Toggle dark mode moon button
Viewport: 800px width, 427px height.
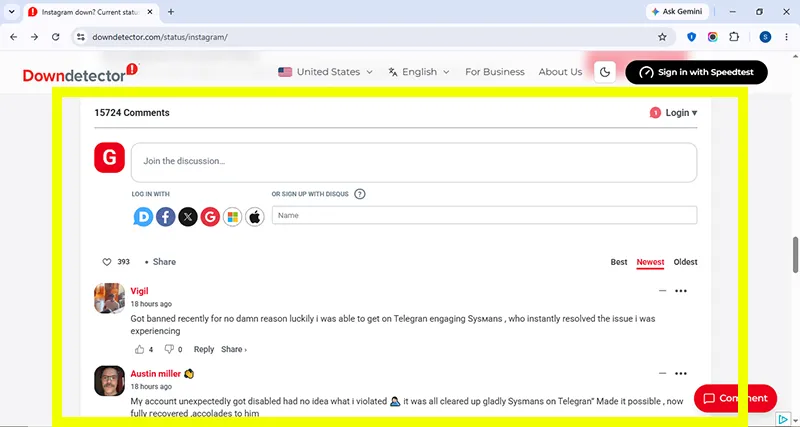[x=605, y=72]
